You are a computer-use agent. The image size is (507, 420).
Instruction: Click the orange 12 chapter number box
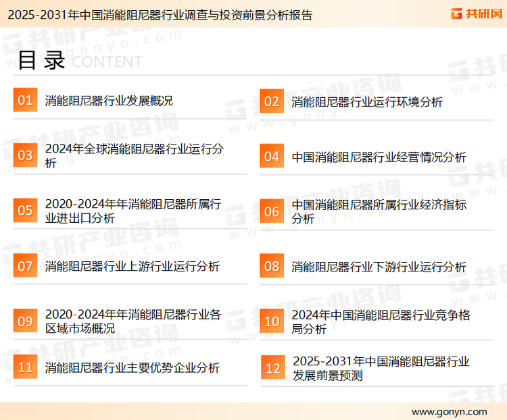273,367
